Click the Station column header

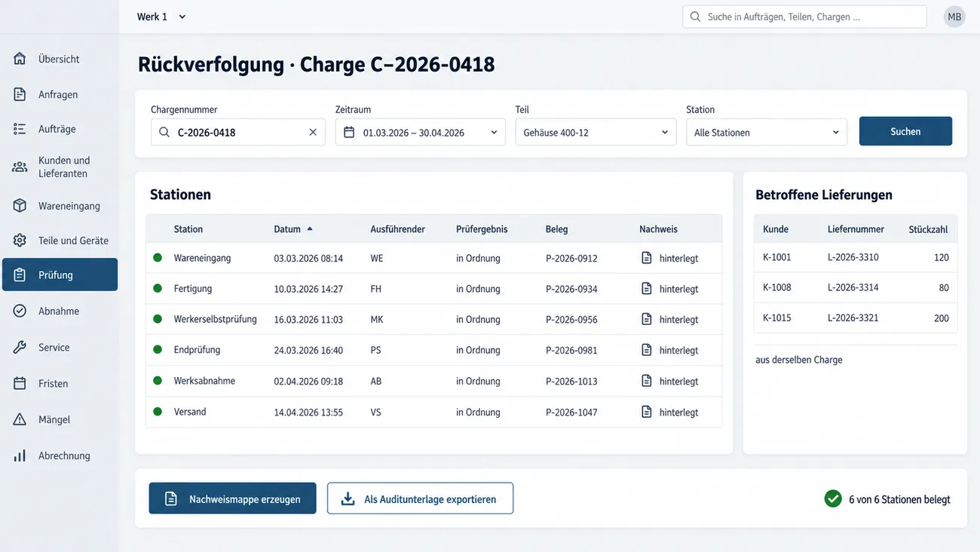pos(188,229)
